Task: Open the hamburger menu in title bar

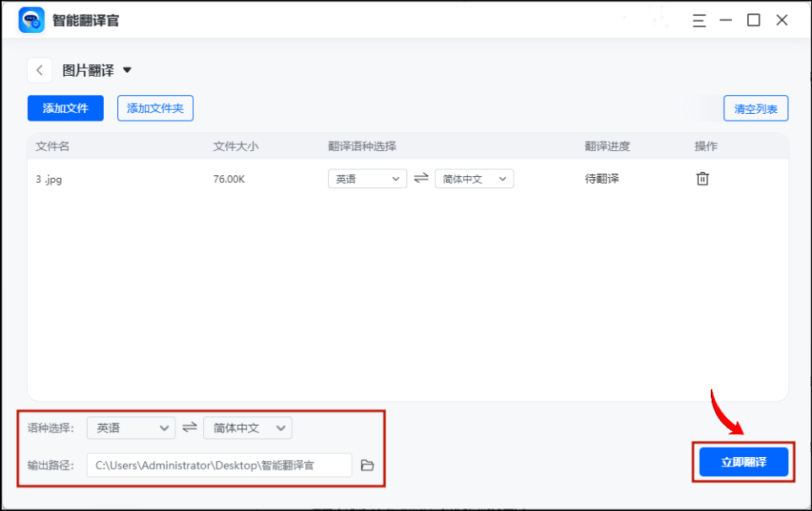Action: 699,21
